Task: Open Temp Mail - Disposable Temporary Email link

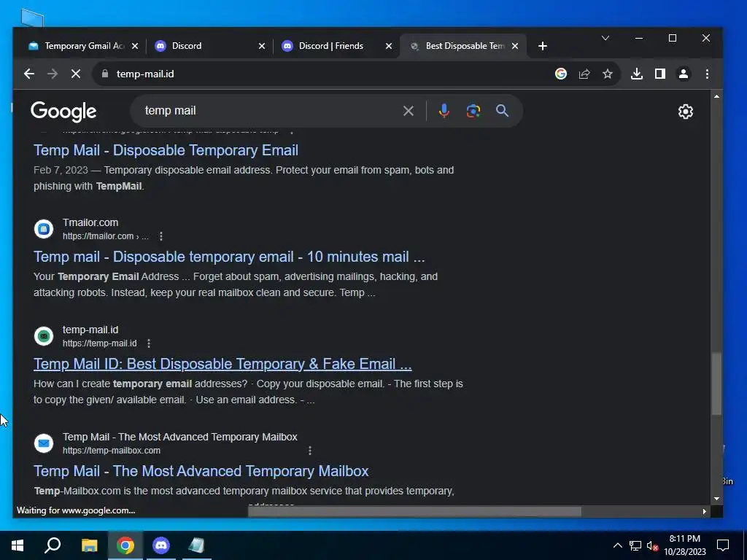Action: [166, 150]
